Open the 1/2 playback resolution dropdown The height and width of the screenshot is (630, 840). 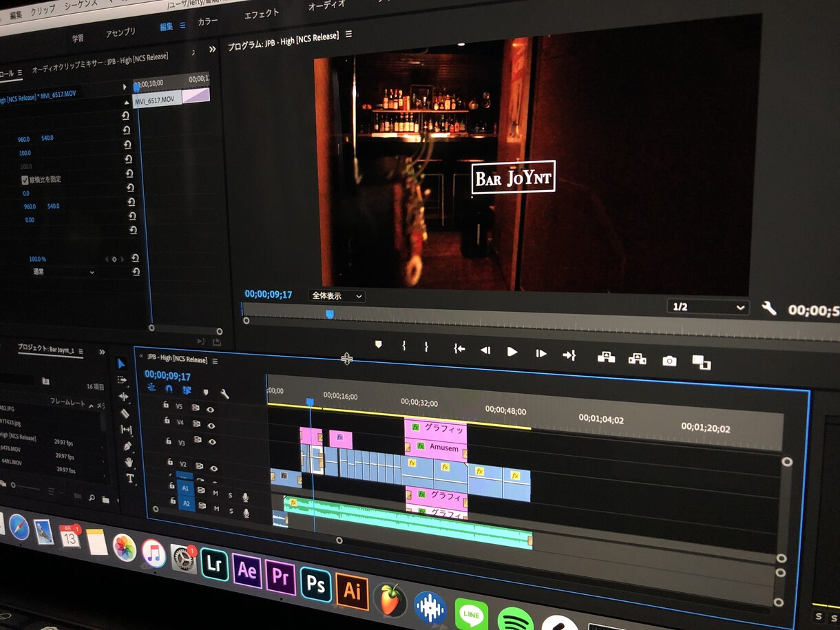tap(708, 307)
